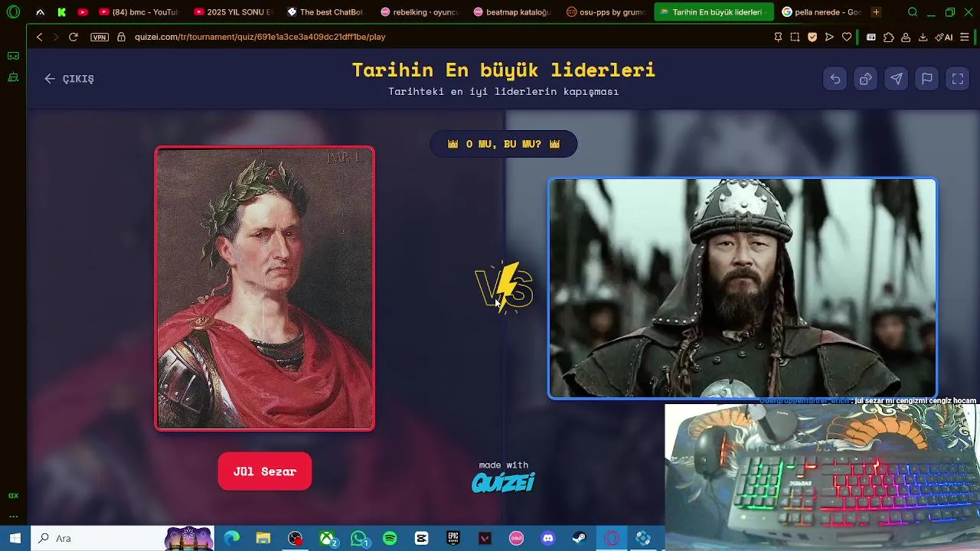Report the quiz with the flag icon
980x551 pixels.
(927, 79)
